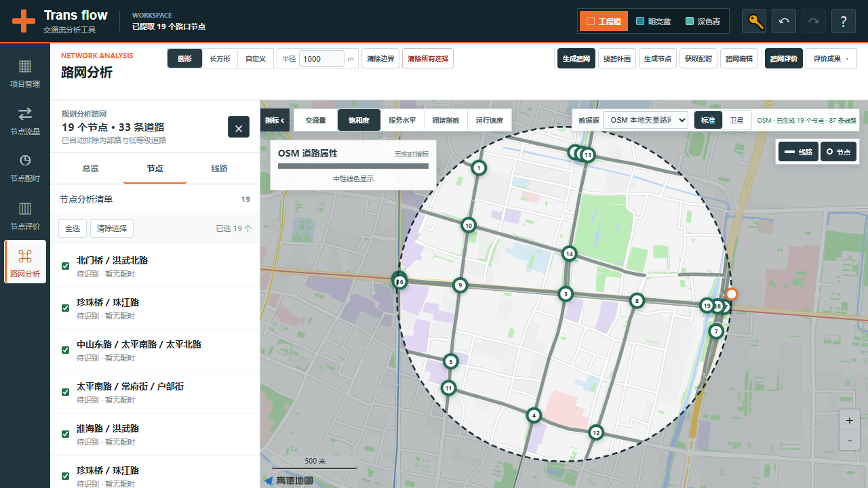Uncheck 太平南路 / 常府街 / 户部街 checkbox
Viewport: 868px width, 488px height.
coord(66,392)
